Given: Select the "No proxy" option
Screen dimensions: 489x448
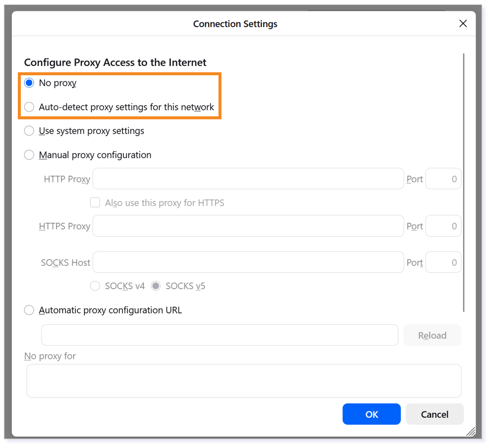Looking at the screenshot, I should click(29, 83).
